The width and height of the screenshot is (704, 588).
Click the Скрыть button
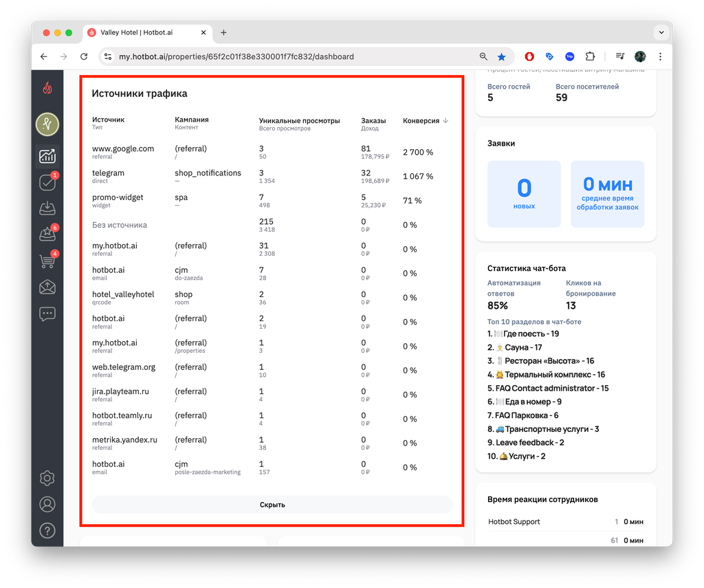[x=272, y=505]
